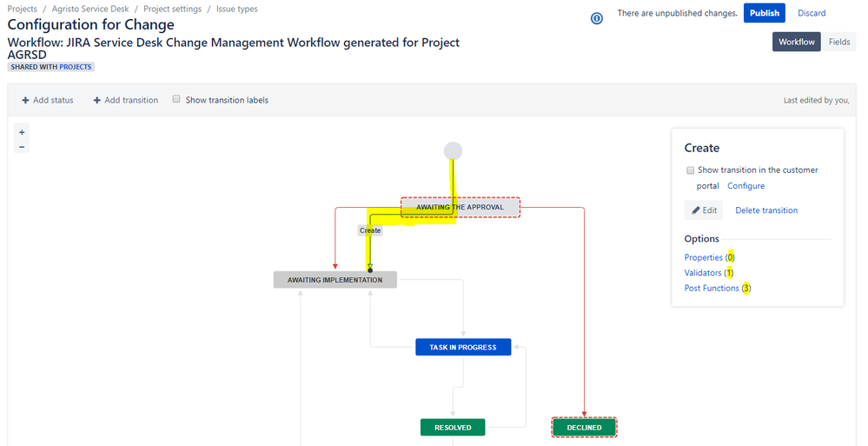Click the 'Last edited by you,' text
868x446 pixels.
[816, 100]
